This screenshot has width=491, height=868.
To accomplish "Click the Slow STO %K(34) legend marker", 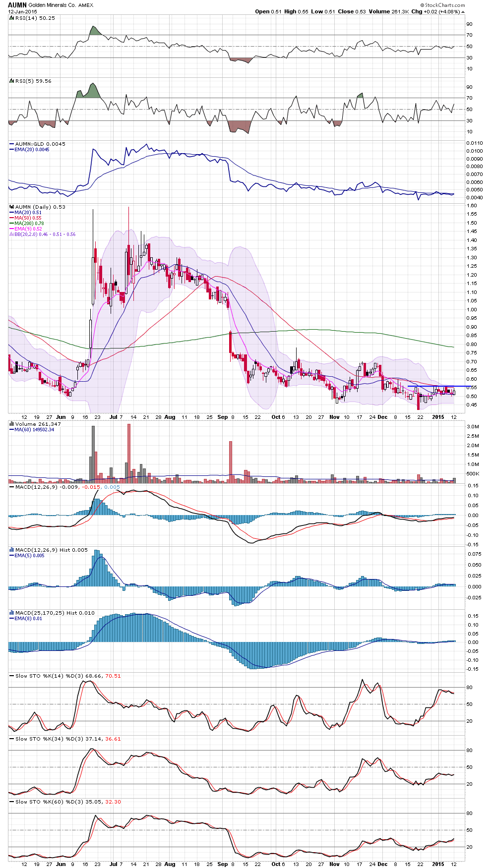I will tap(11, 739).
